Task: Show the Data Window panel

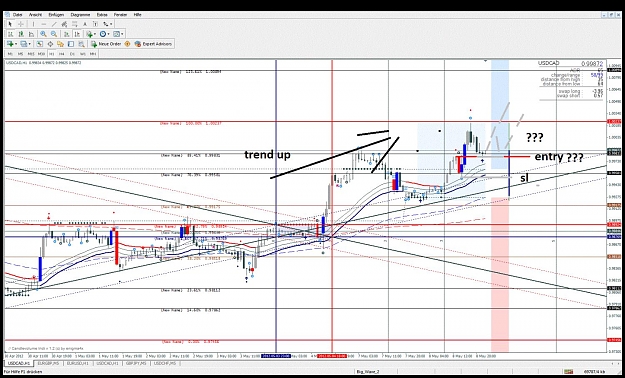Action: click(50, 44)
